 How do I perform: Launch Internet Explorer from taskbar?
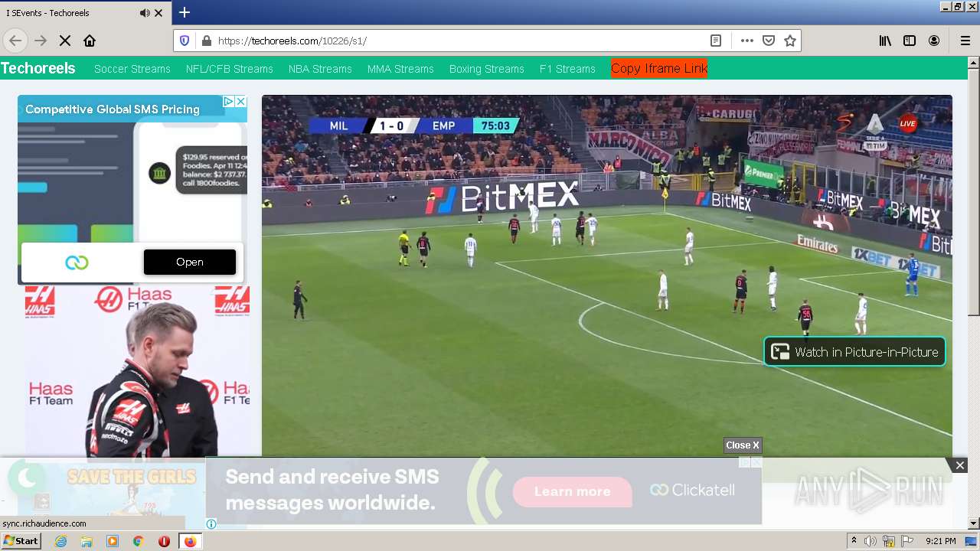[60, 541]
